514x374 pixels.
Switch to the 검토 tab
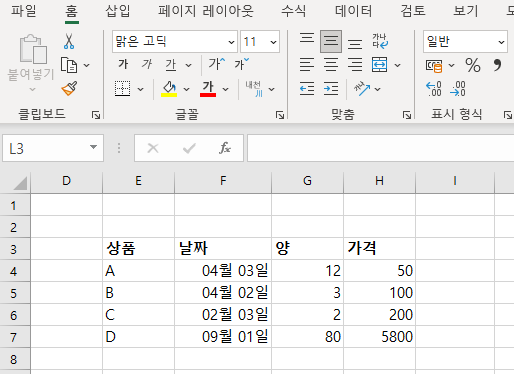413,11
